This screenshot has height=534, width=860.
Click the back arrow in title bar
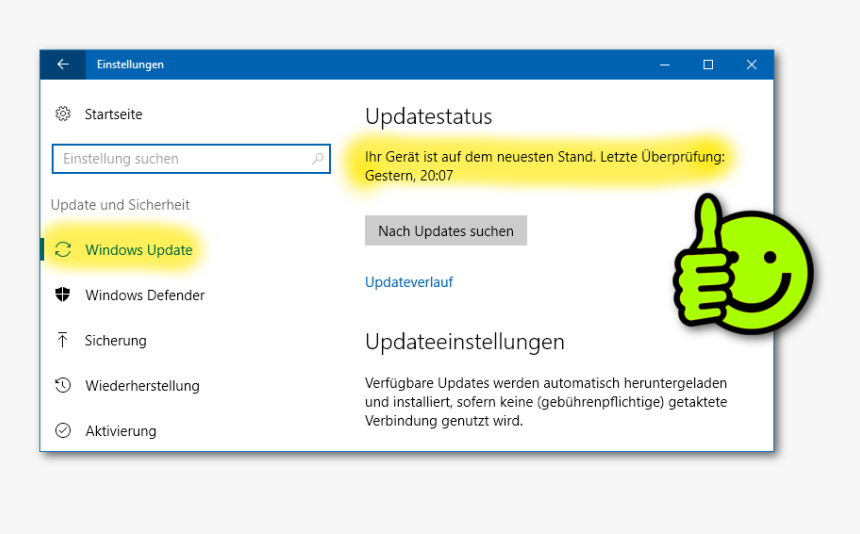(x=63, y=64)
